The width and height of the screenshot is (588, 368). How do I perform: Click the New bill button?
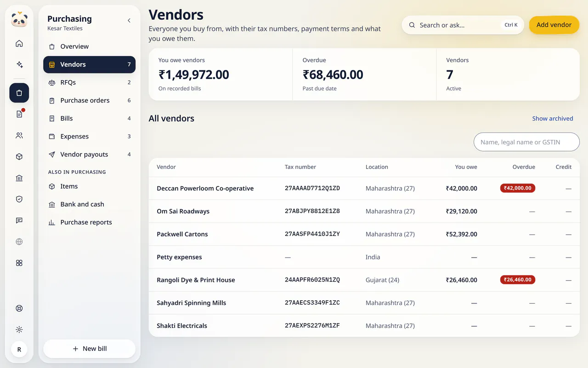pyautogui.click(x=90, y=349)
